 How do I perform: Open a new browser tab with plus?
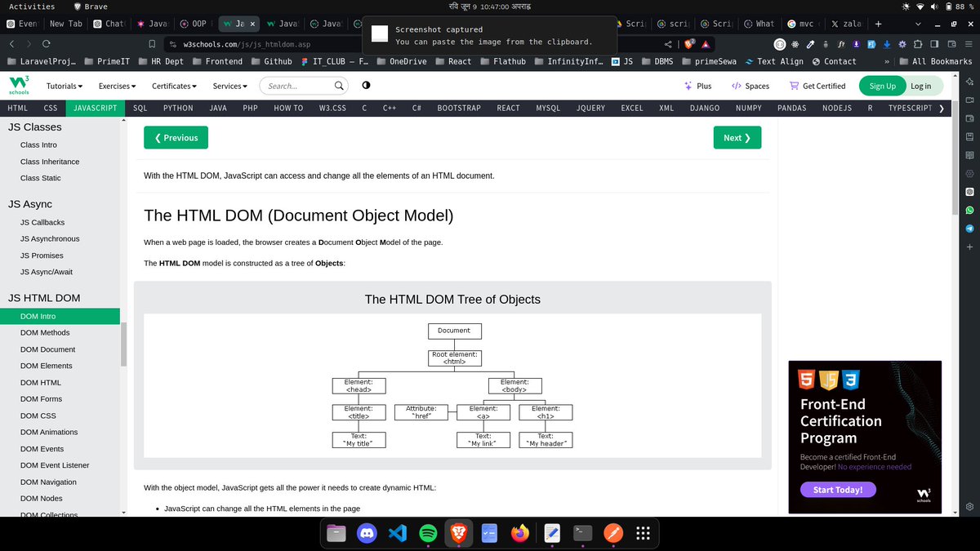tap(879, 24)
